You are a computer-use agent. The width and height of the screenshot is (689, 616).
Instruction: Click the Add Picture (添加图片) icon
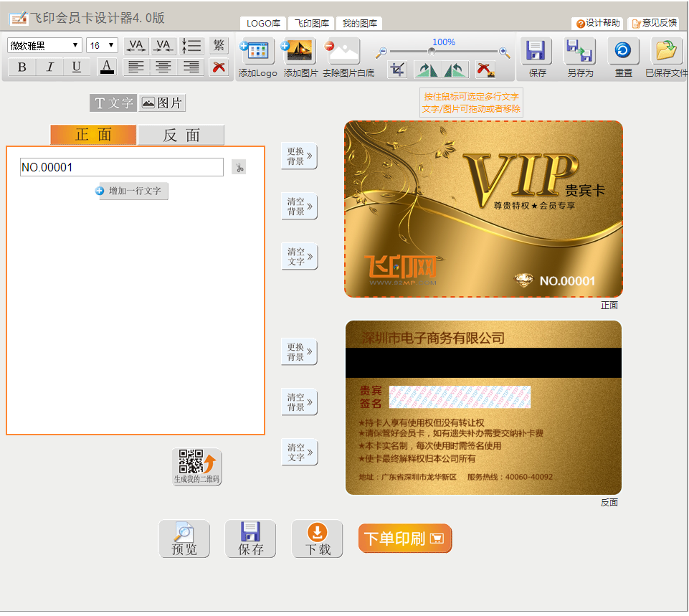[x=300, y=52]
